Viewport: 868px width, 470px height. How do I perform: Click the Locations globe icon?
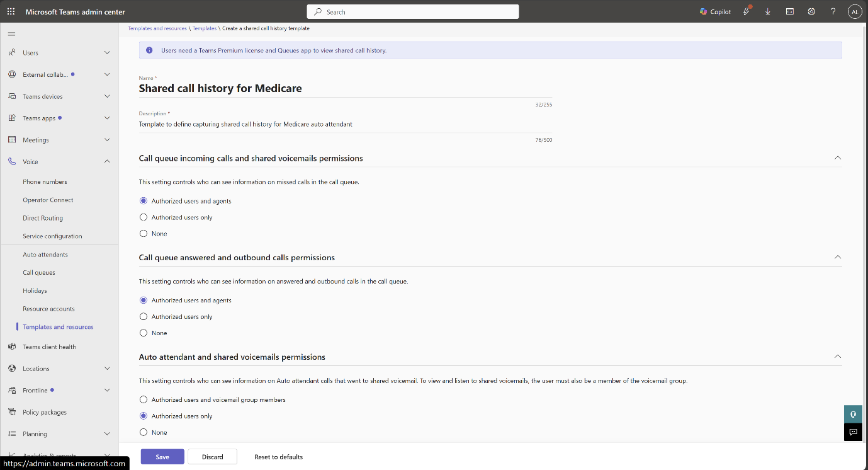12,369
